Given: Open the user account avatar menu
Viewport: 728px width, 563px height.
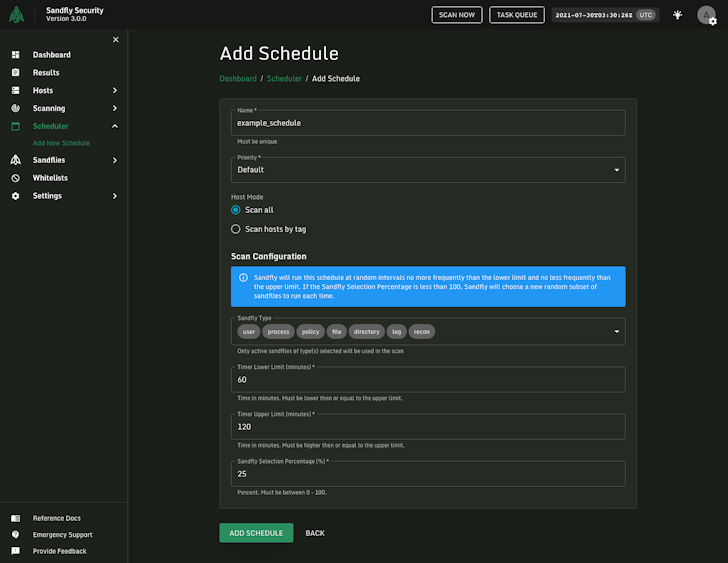Looking at the screenshot, I should click(706, 15).
